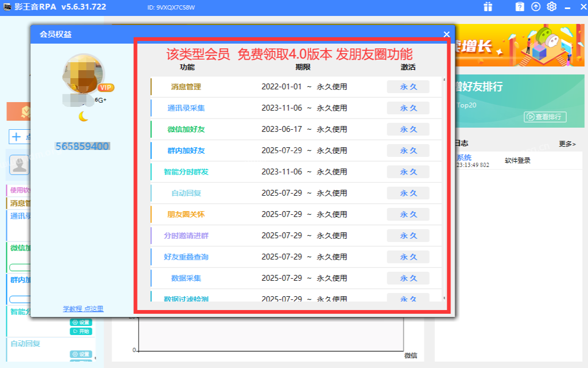Select the 朋友圈关怀 feature name
Image resolution: width=588 pixels, height=368 pixels.
pyautogui.click(x=186, y=214)
